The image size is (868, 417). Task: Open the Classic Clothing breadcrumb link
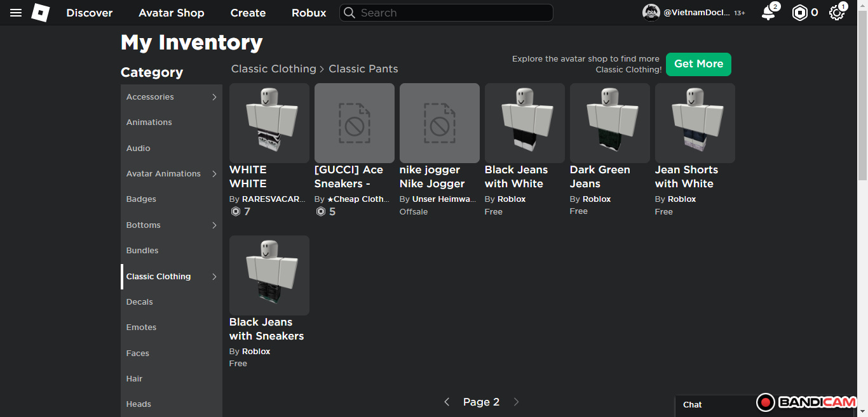(x=273, y=69)
